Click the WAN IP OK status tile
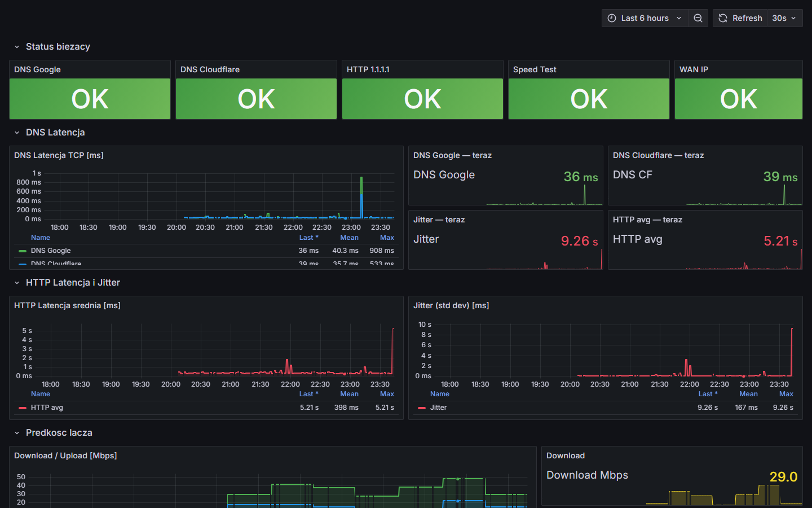The height and width of the screenshot is (508, 812). (738, 99)
